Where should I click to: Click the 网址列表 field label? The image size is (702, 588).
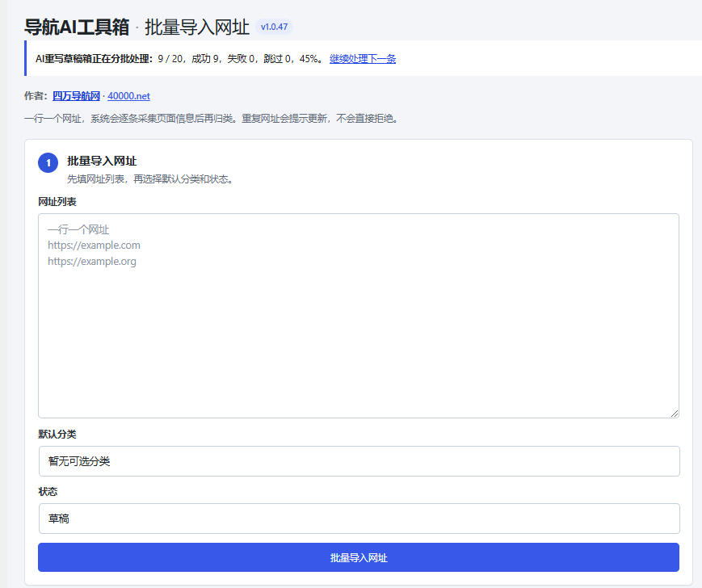(57, 202)
